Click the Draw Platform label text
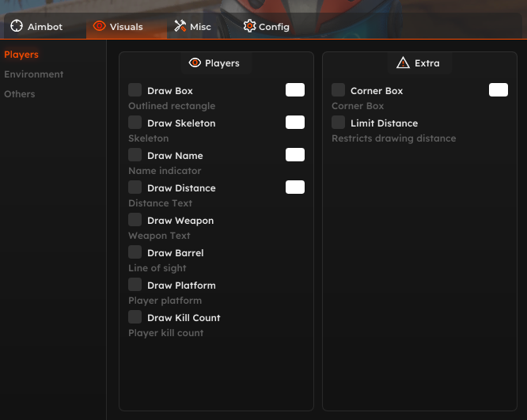Screen dimensions: 527x420 coord(181,286)
